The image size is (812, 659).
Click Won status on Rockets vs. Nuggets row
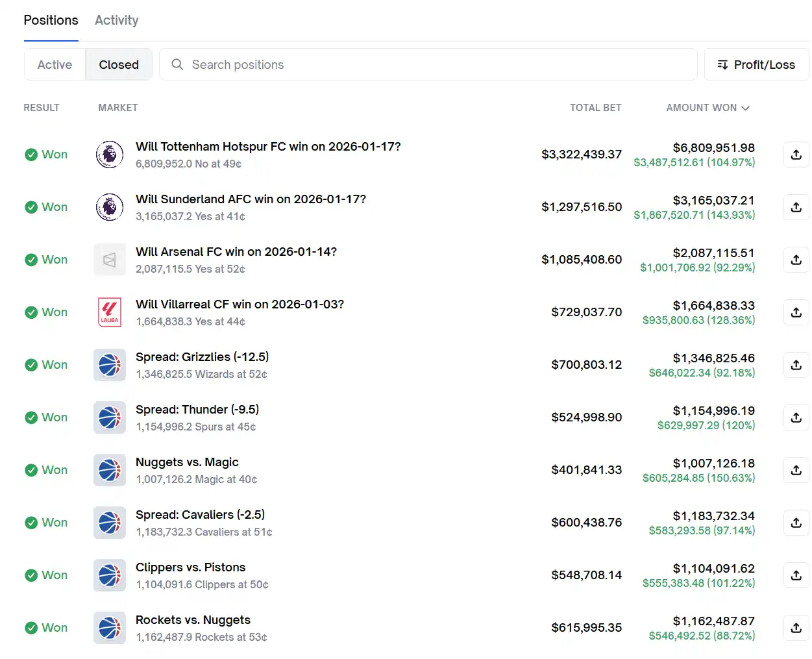point(46,628)
